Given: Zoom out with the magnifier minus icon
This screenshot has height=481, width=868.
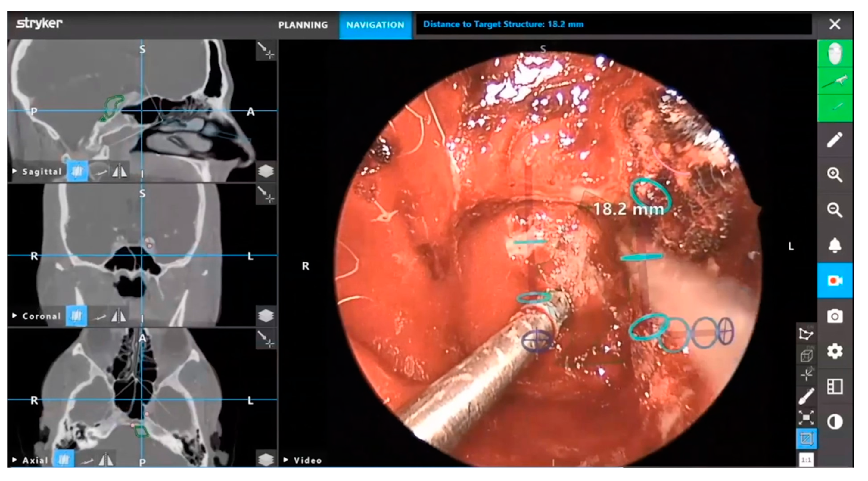Looking at the screenshot, I should (x=834, y=210).
